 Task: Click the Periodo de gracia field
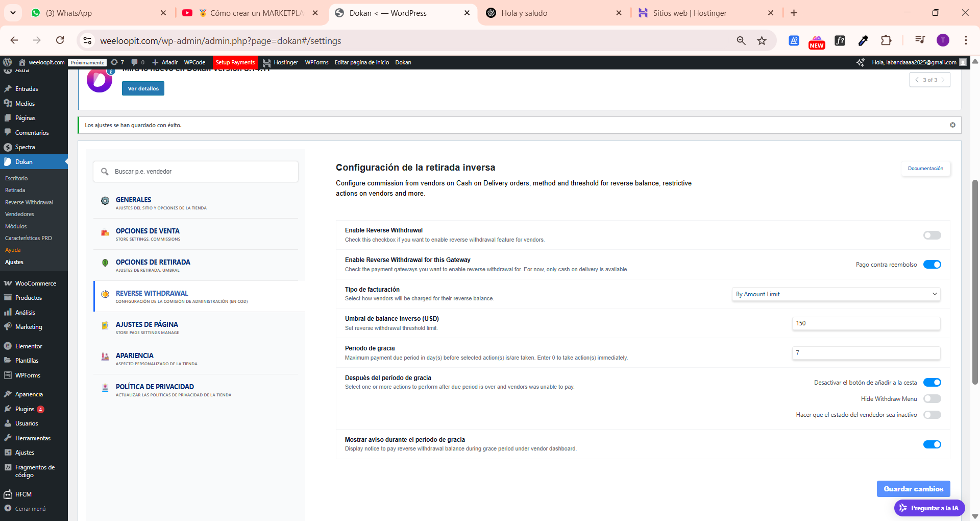(866, 353)
